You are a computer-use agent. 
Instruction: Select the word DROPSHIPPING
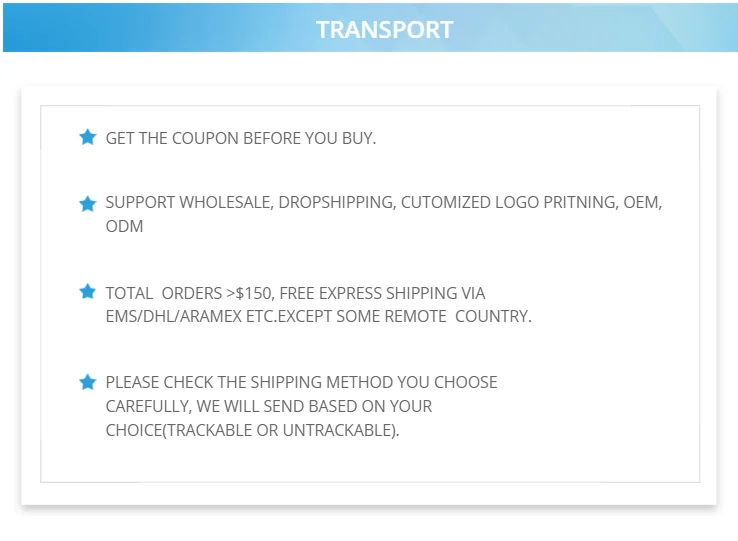click(x=337, y=202)
